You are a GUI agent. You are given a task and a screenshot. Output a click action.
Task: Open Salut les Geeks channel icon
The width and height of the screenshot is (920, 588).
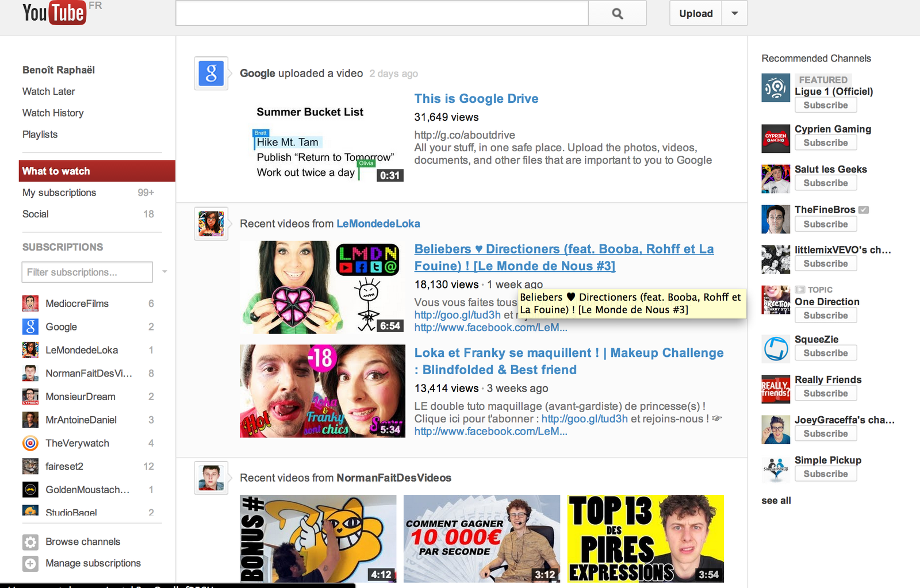click(x=776, y=179)
